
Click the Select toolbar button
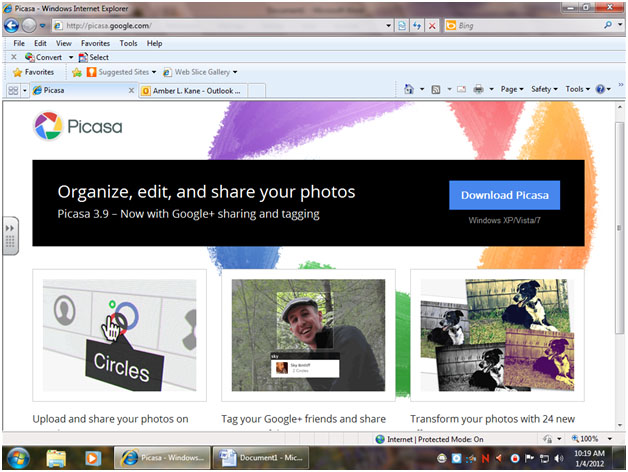[x=94, y=57]
